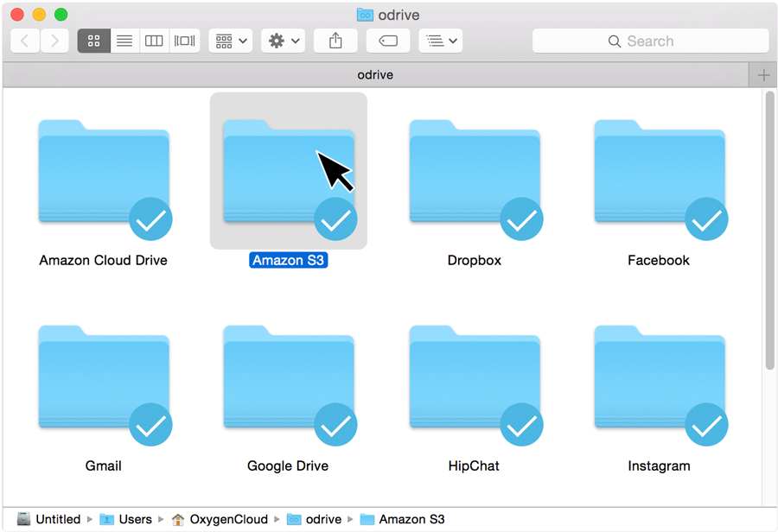Click the sync badge on the Instagram folder

point(706,425)
